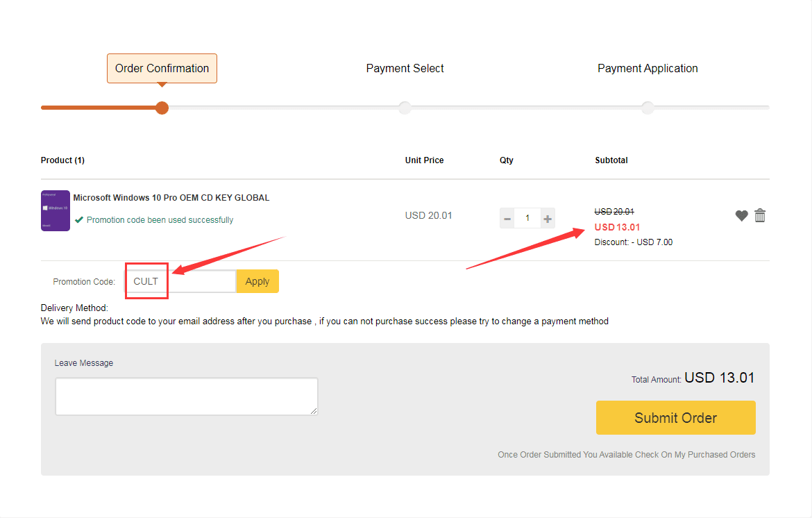Click the message box resize handle

tap(314, 411)
